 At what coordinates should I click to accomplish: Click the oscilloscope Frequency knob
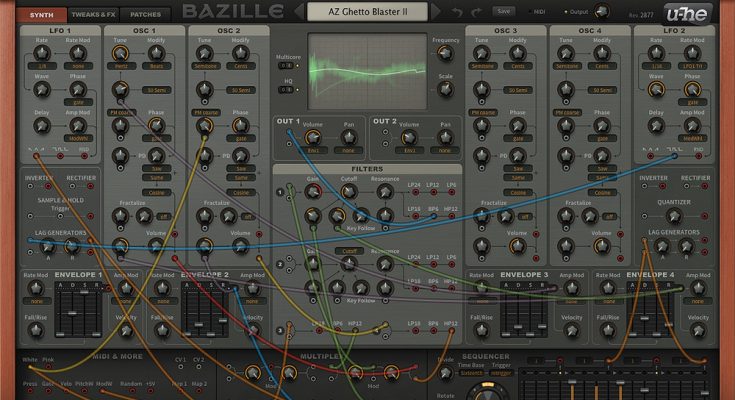(x=445, y=53)
